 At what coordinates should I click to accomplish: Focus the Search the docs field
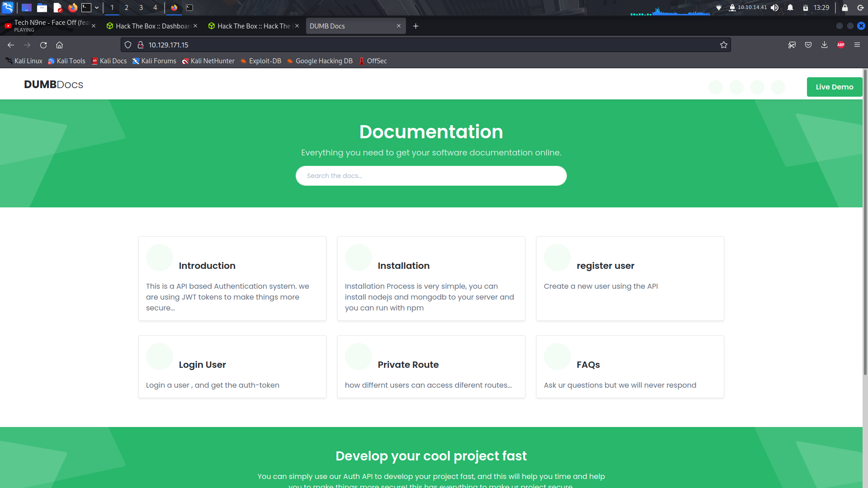(431, 176)
